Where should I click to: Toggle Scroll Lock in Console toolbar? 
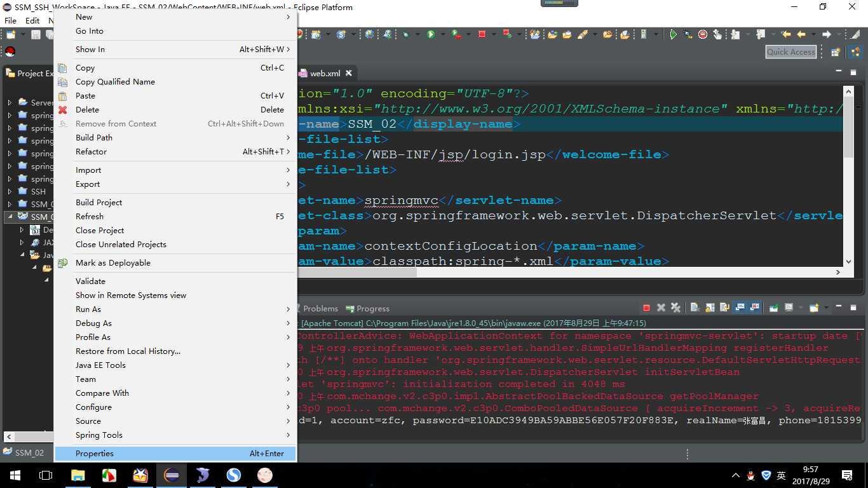pos(710,308)
